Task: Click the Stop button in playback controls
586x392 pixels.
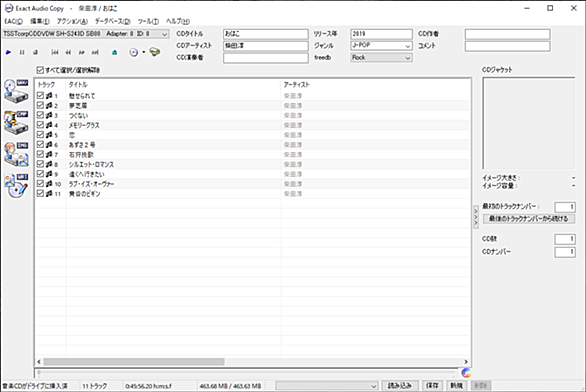Action: coord(36,52)
